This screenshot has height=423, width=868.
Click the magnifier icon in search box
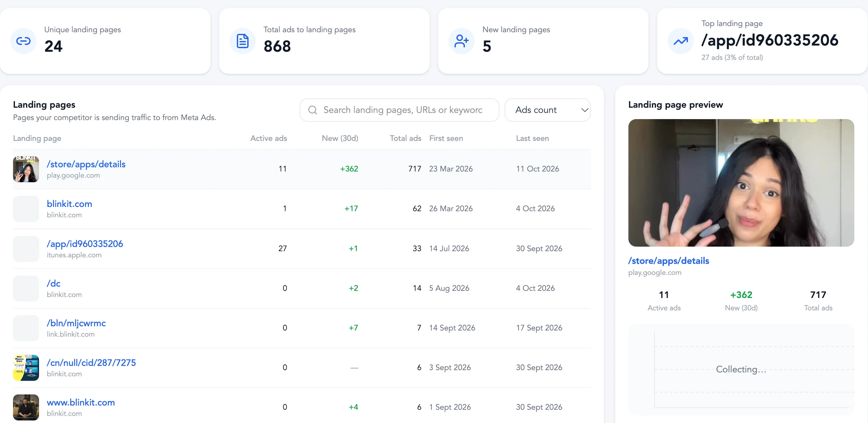point(312,110)
